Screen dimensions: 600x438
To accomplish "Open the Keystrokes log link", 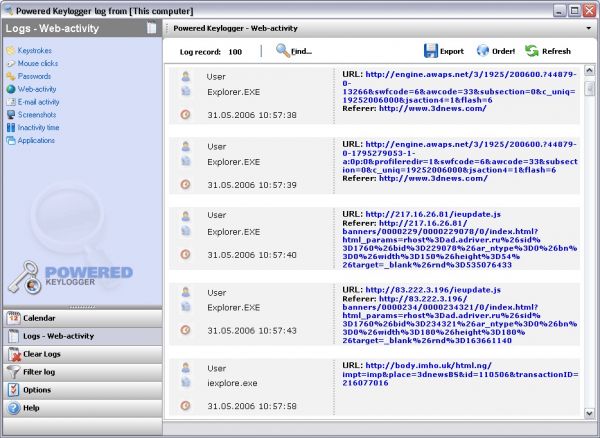I will pos(34,50).
